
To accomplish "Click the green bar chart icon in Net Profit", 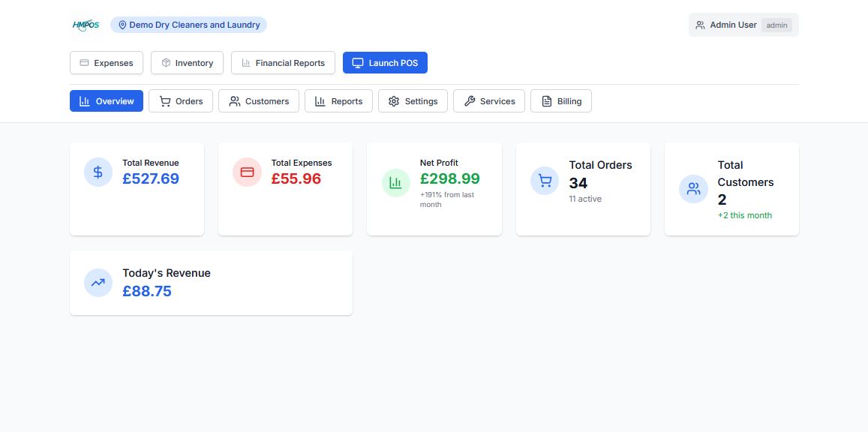I will 396,183.
